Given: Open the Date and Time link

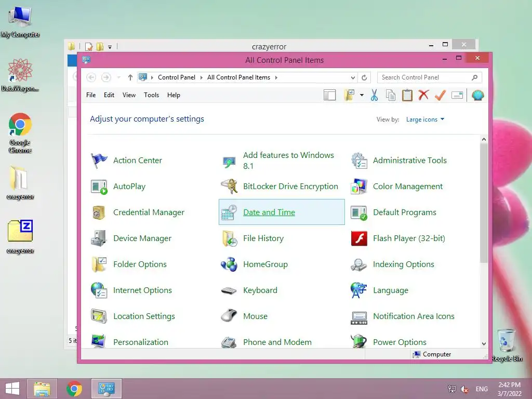Looking at the screenshot, I should point(269,212).
